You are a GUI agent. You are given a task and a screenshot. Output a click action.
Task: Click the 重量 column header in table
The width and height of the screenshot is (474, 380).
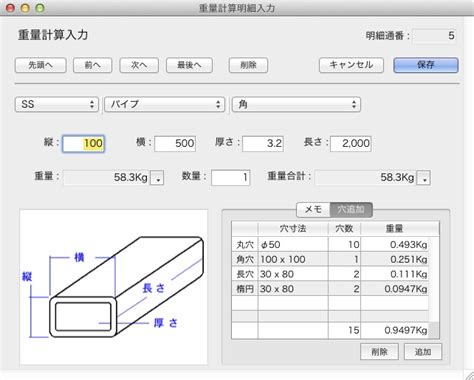(395, 228)
